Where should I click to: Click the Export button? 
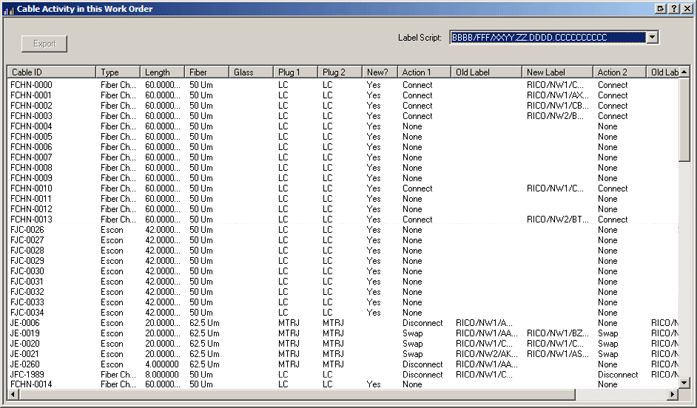point(44,44)
